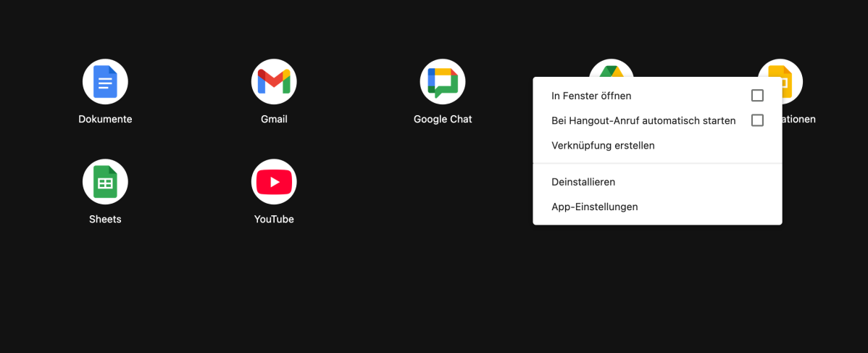The width and height of the screenshot is (868, 353).
Task: Launch the Gmail app icon
Action: 274,82
